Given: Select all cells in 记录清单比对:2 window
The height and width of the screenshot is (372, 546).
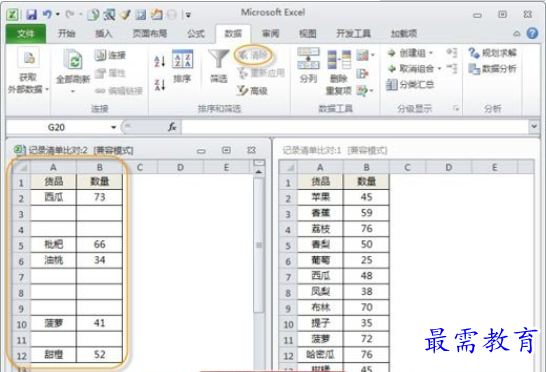Looking at the screenshot, I should (x=22, y=168).
